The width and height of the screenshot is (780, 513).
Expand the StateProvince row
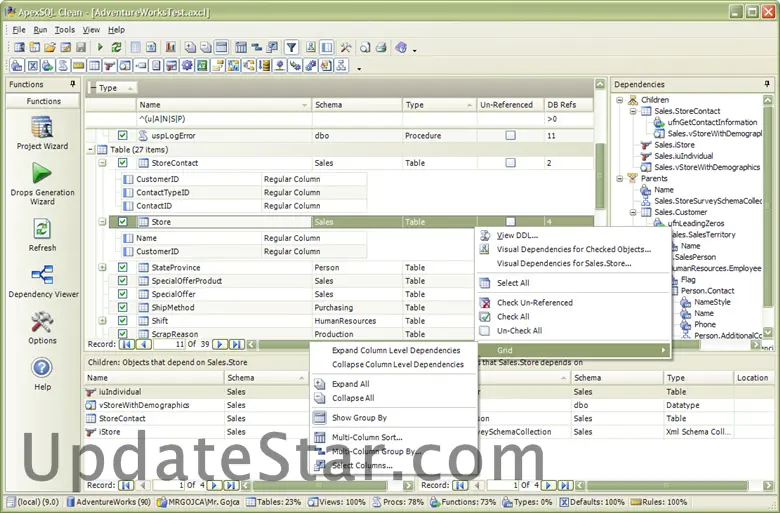click(102, 267)
